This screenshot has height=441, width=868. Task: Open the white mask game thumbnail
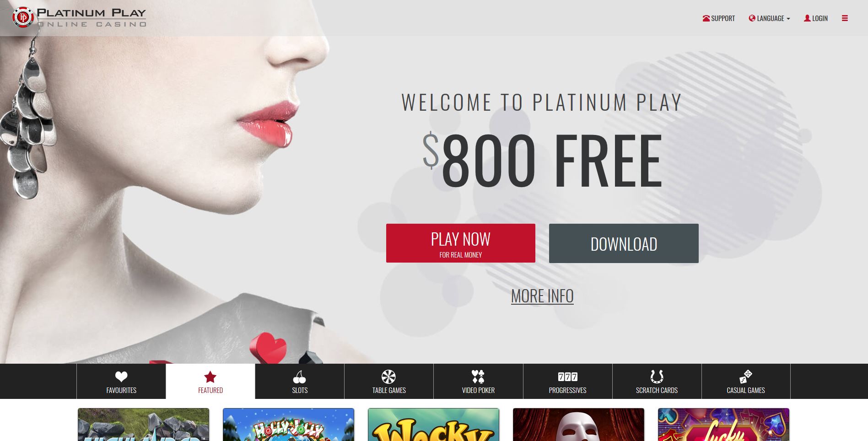click(578, 425)
